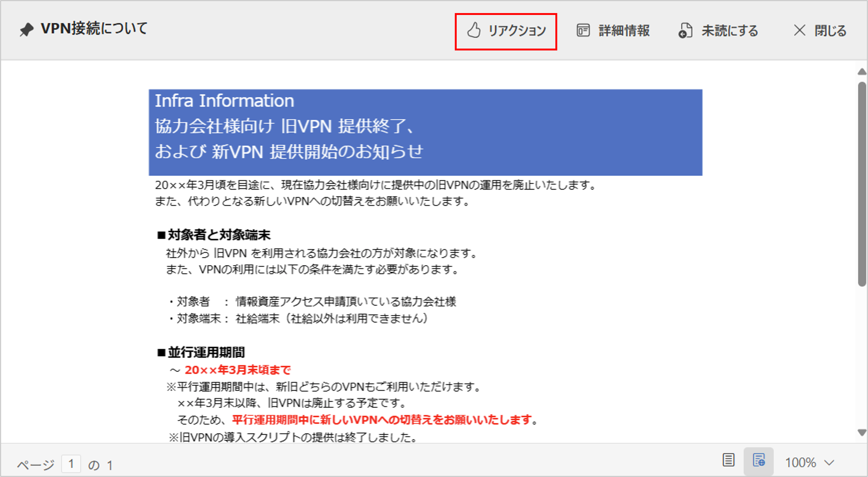Click red text 20××年3月末頃まで
This screenshot has height=477, width=868.
pyautogui.click(x=238, y=370)
